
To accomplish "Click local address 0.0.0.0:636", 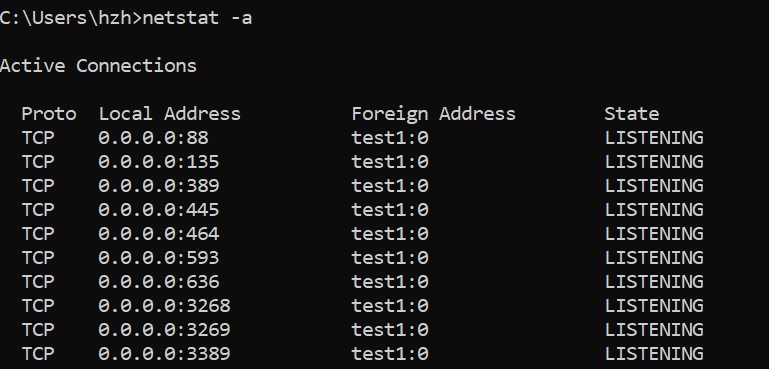I will [x=159, y=282].
